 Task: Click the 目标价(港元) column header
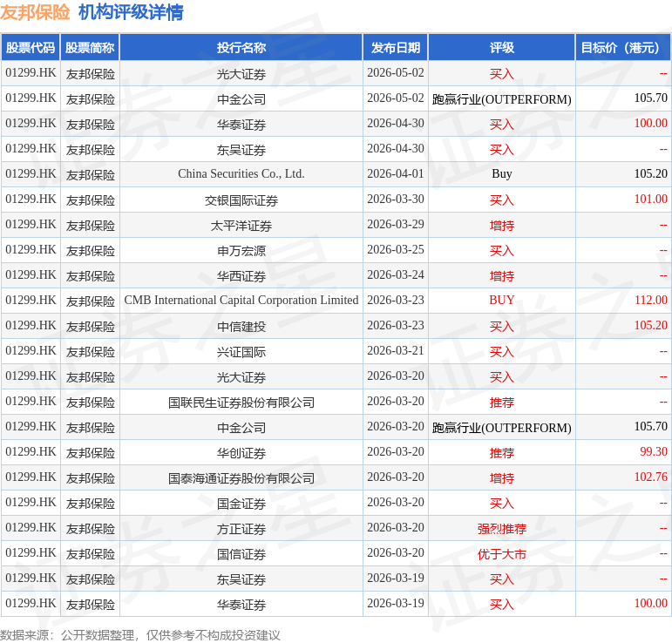click(x=623, y=48)
